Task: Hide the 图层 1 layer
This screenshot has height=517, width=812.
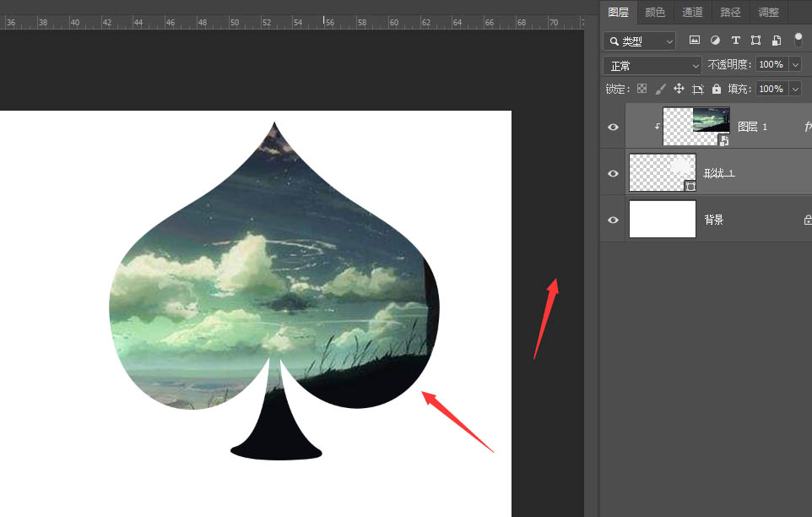Action: [612, 127]
